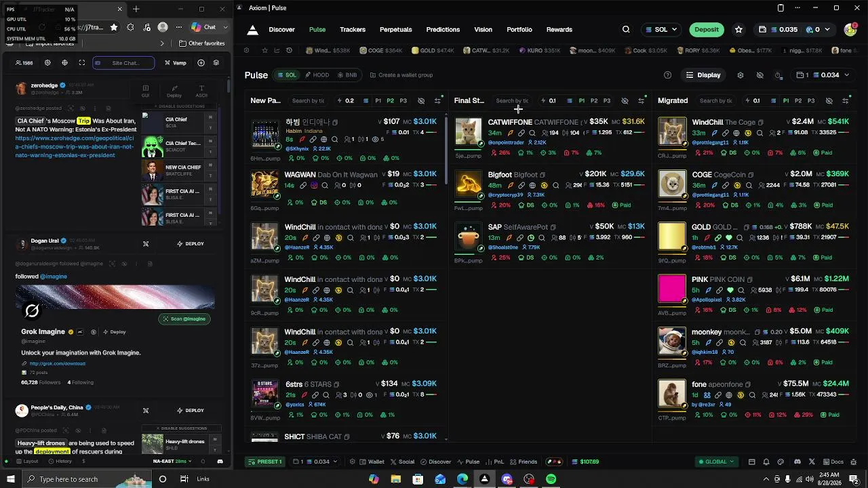Open the settings gear icon beside Wallet in bottom bar
868x488 pixels.
pos(352,462)
